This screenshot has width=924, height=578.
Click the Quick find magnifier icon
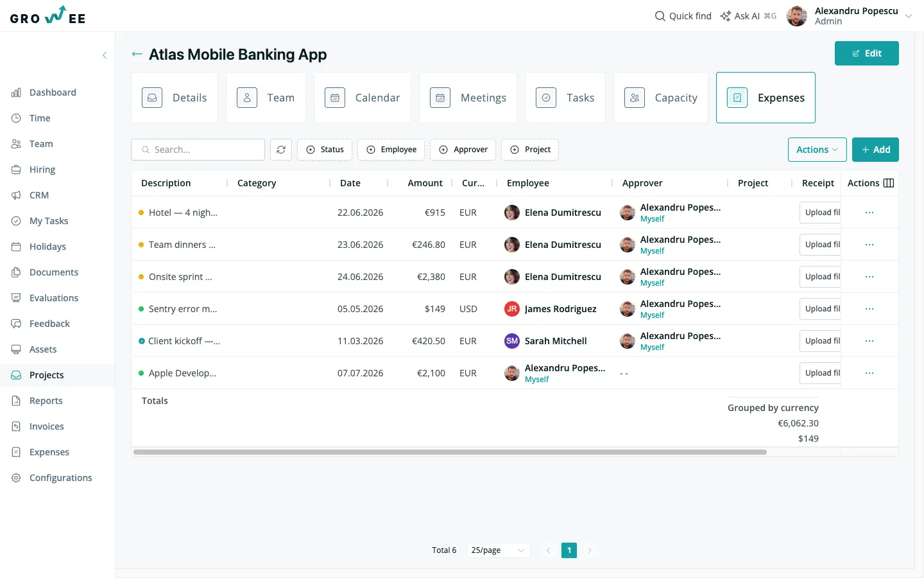tap(660, 16)
